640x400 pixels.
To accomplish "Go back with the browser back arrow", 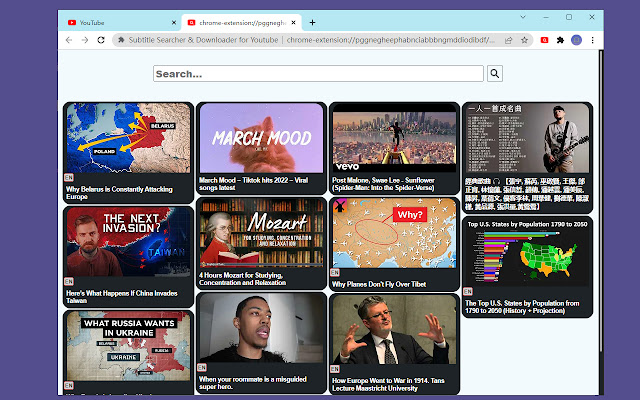I will [69, 40].
